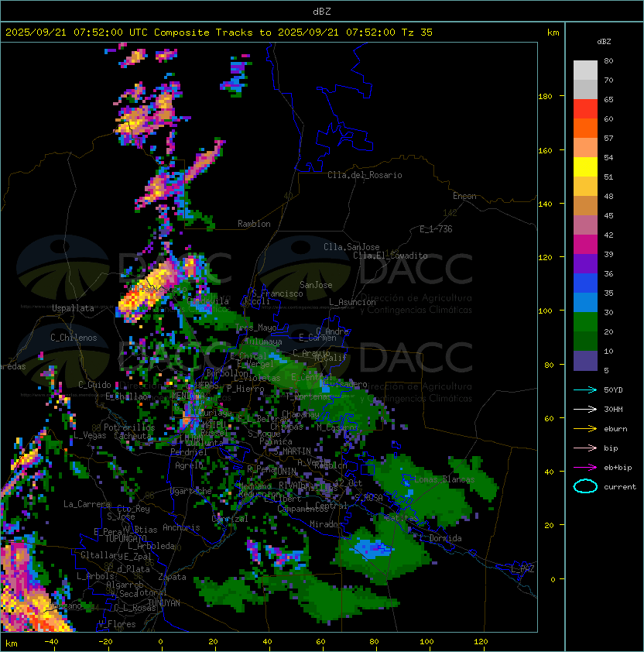644x652 pixels.
Task: Click the eburn legend label
Action: click(x=615, y=429)
